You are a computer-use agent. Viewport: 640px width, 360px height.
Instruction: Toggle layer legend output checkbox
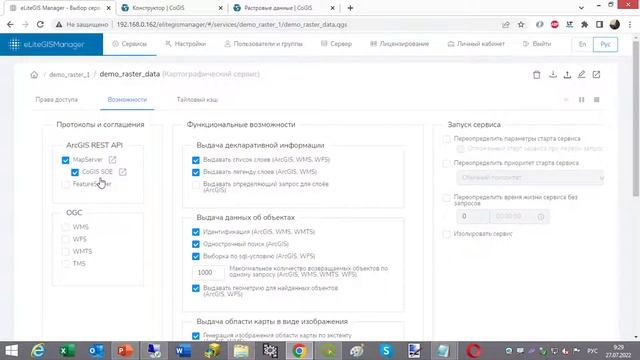tap(196, 172)
